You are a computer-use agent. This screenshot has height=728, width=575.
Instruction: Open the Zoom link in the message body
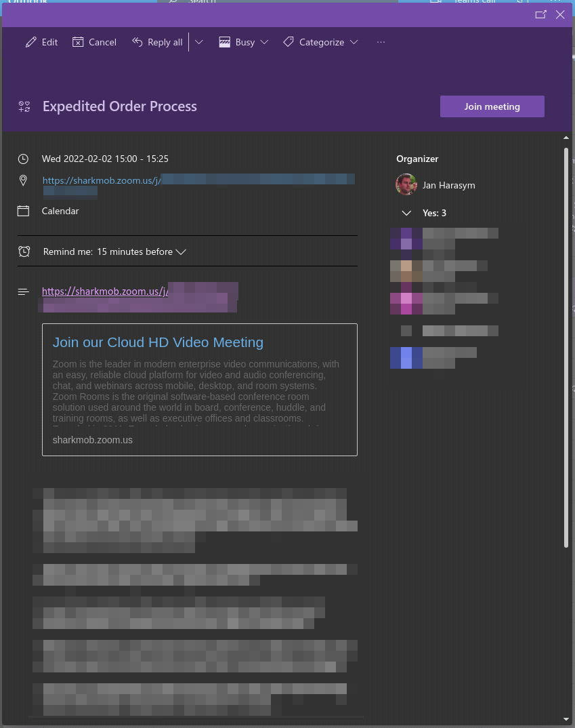pyautogui.click(x=104, y=291)
